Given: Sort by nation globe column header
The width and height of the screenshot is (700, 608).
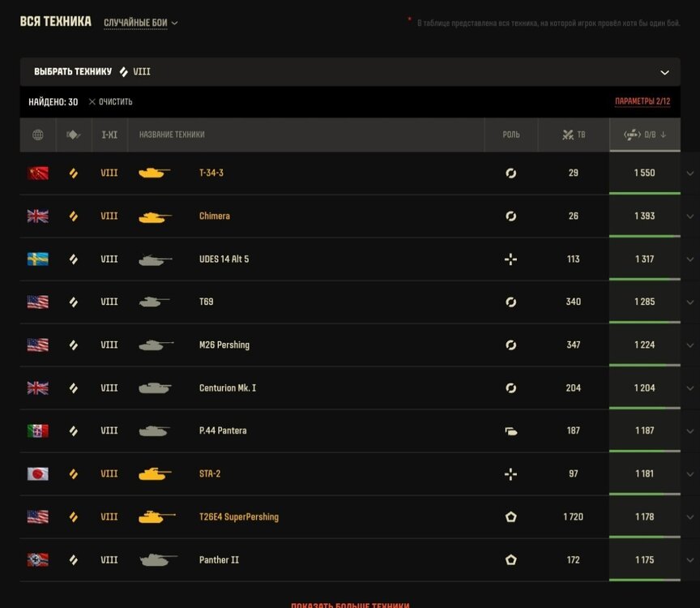Looking at the screenshot, I should pyautogui.click(x=38, y=135).
